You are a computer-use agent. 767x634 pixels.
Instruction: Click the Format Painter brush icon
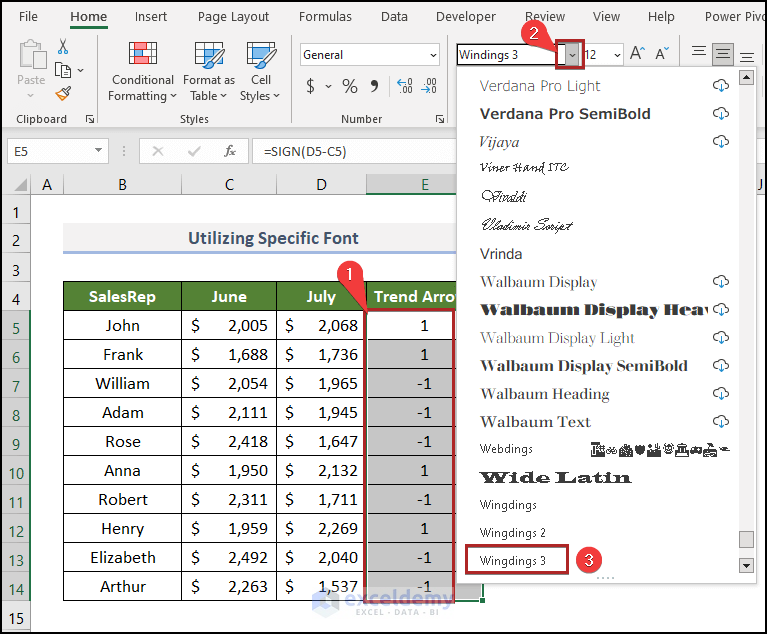click(x=63, y=93)
